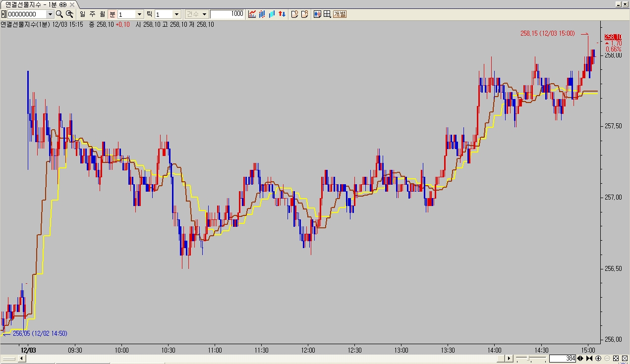Toggle the 분 (minute) period button
The height and width of the screenshot is (364, 630).
113,14
